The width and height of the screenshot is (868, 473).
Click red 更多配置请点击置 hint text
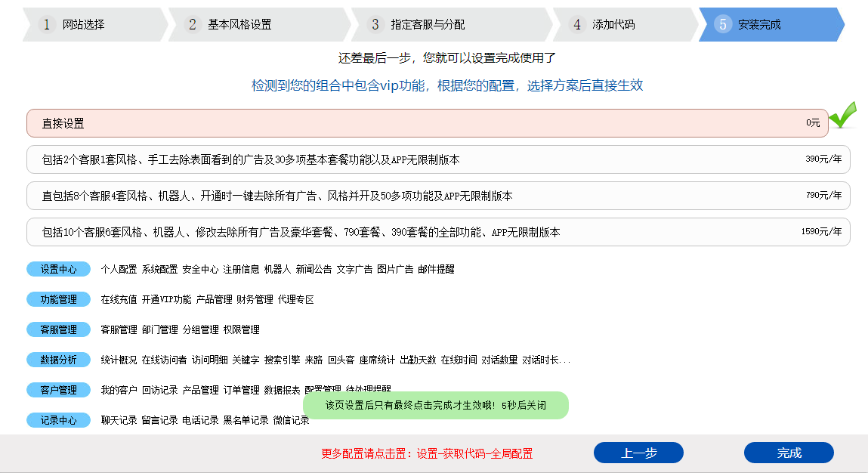pyautogui.click(x=427, y=453)
